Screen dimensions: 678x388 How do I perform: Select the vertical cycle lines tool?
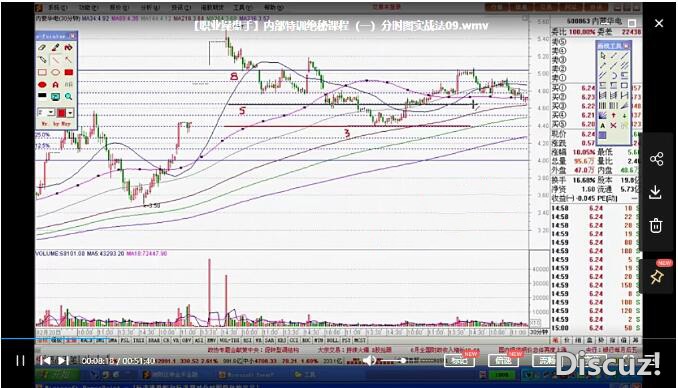tap(603, 106)
